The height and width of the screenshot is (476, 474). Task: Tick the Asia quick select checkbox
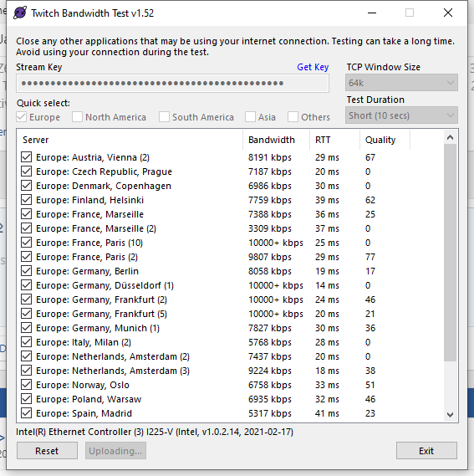250,117
